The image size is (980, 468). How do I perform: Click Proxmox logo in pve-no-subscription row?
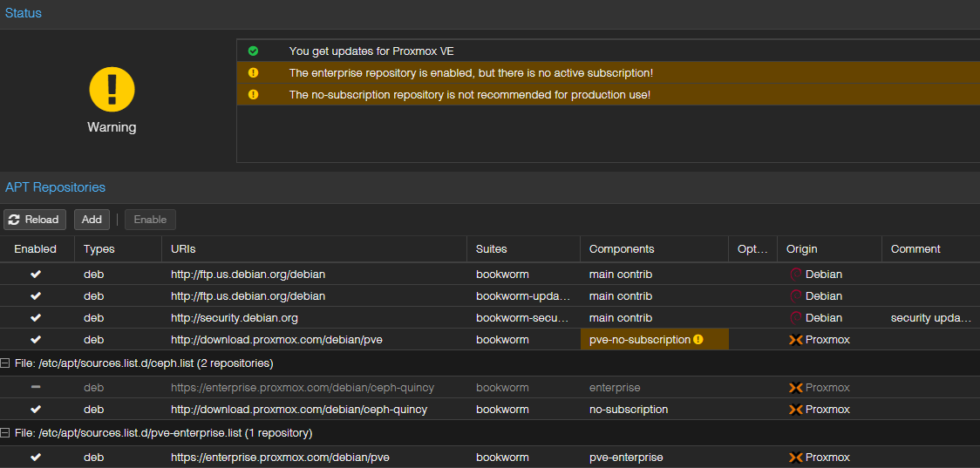796,340
